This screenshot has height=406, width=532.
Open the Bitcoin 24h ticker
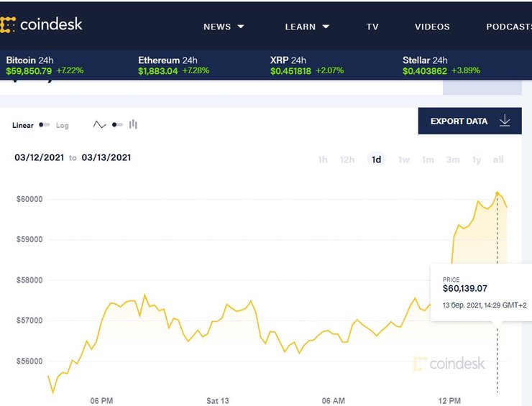pos(45,65)
